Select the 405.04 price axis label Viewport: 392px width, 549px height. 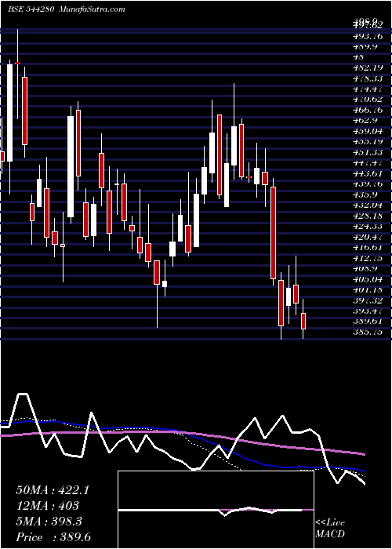click(368, 280)
